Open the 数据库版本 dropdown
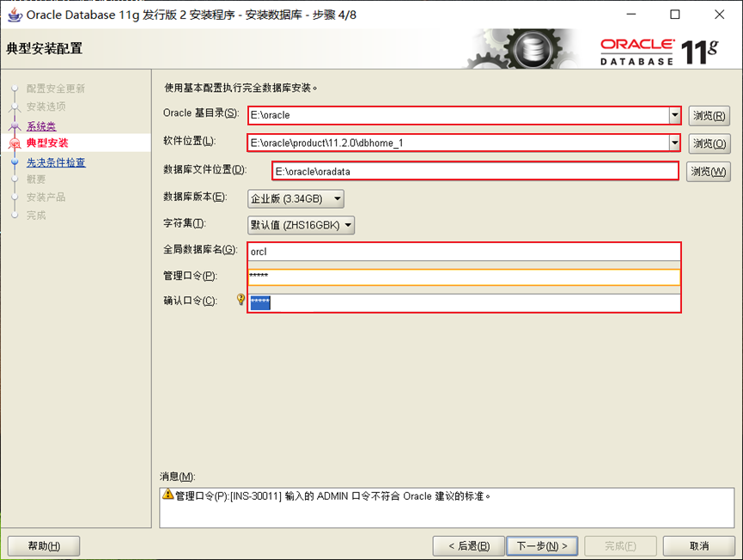Viewport: 743px width, 560px height. point(339,199)
